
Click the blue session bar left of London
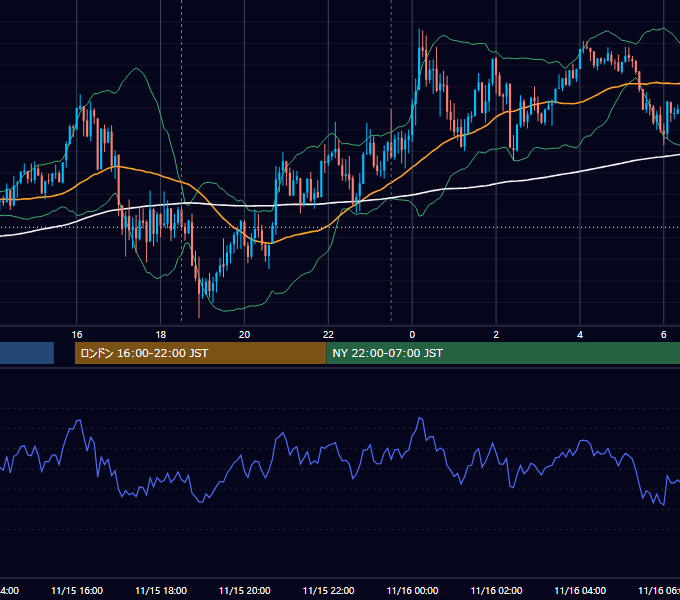click(27, 353)
